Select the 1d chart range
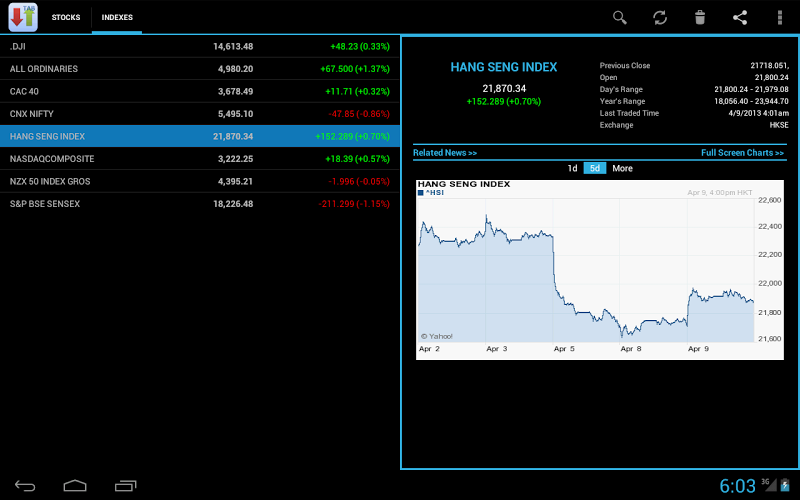The width and height of the screenshot is (800, 500). point(572,168)
